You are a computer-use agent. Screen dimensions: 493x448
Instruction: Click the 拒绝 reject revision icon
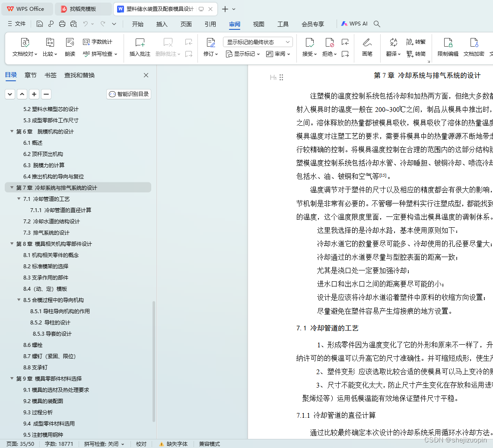pos(329,42)
